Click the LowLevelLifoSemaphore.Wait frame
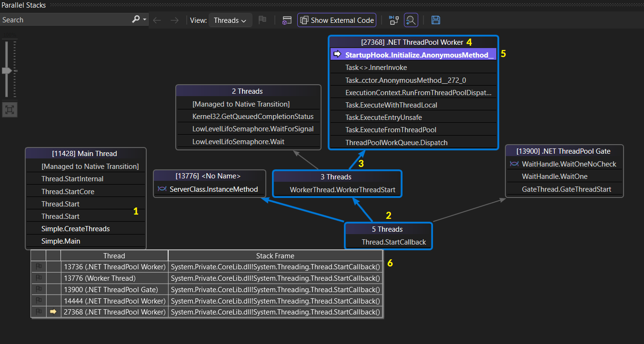Screen dimensions: 644x344 [239, 142]
